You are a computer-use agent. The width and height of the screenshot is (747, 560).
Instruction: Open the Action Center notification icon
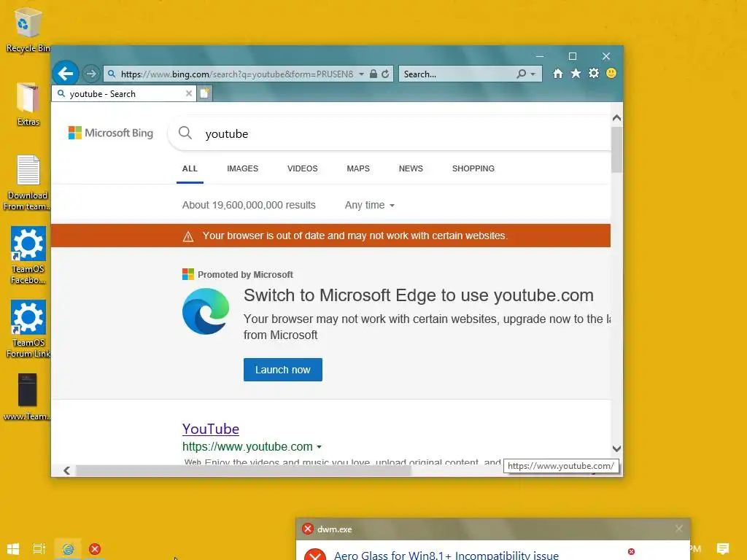pyautogui.click(x=723, y=548)
